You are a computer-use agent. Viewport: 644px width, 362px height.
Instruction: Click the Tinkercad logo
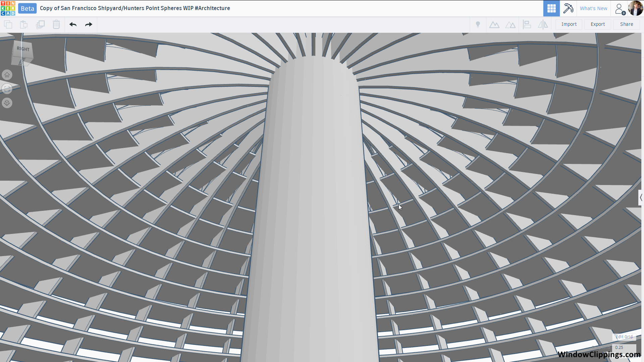[8, 8]
